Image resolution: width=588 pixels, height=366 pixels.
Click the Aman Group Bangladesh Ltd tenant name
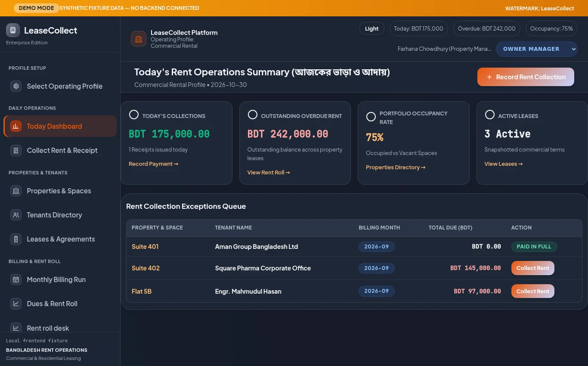(x=257, y=247)
